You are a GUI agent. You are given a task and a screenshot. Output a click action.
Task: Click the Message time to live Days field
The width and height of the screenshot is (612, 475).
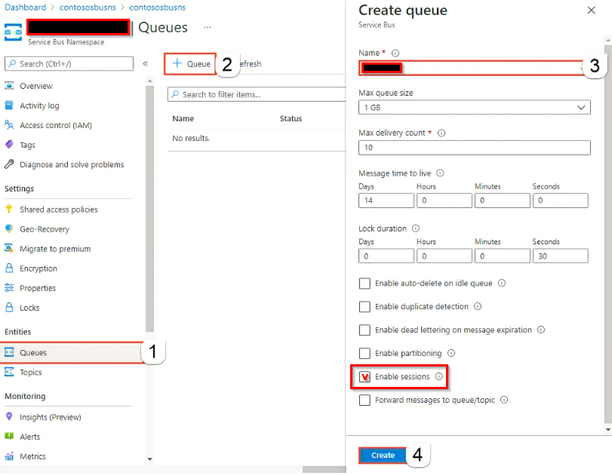(x=386, y=201)
